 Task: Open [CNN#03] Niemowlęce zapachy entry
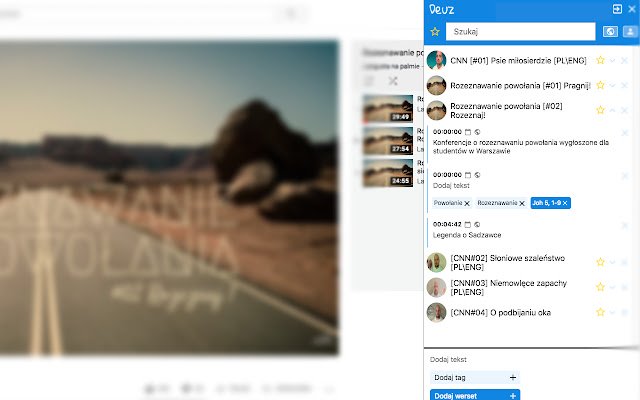[x=509, y=287]
